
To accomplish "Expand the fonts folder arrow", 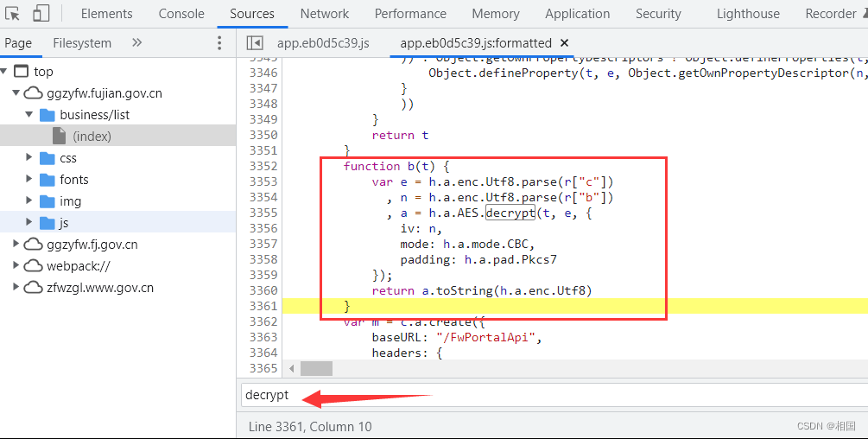I will [29, 180].
